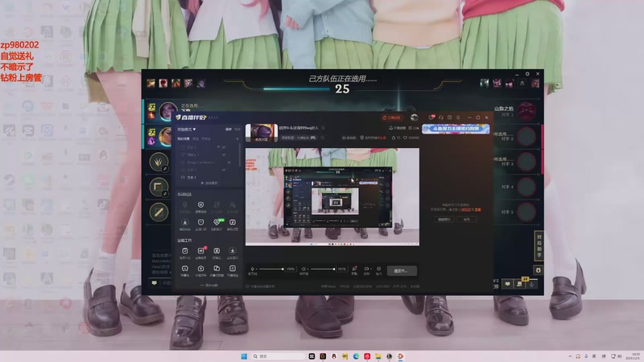The width and height of the screenshot is (644, 362).
Task: Click the stream cover thumbnail
Action: [261, 133]
